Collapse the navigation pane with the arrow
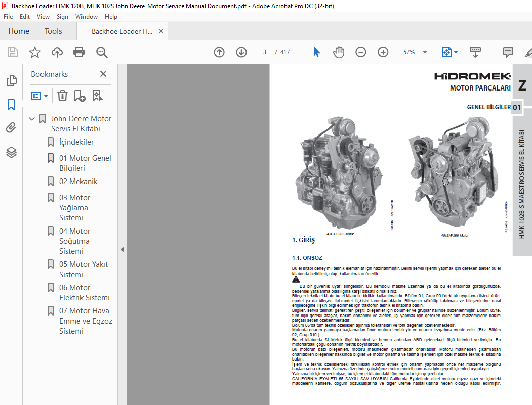The height and width of the screenshot is (405, 532). pos(122,250)
